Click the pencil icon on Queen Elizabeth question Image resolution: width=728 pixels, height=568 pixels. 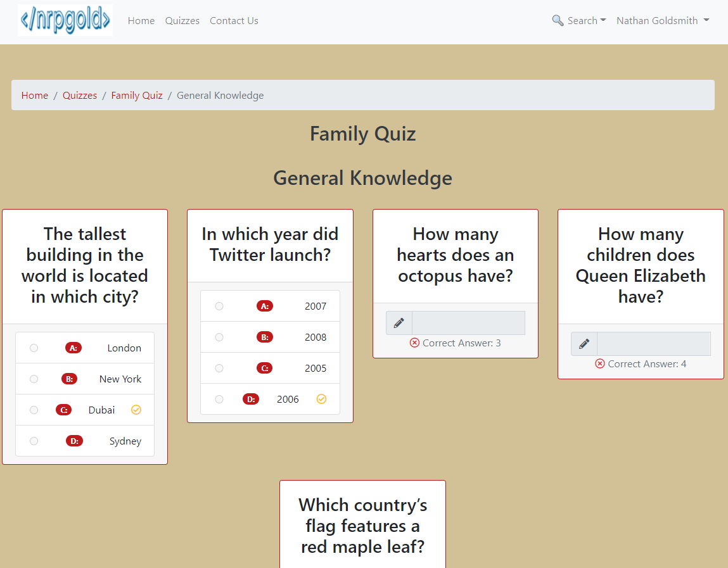[584, 344]
